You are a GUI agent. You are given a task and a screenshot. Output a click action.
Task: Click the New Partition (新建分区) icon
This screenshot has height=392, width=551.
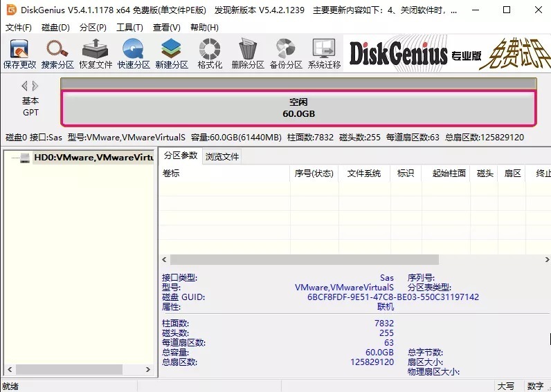(x=171, y=53)
